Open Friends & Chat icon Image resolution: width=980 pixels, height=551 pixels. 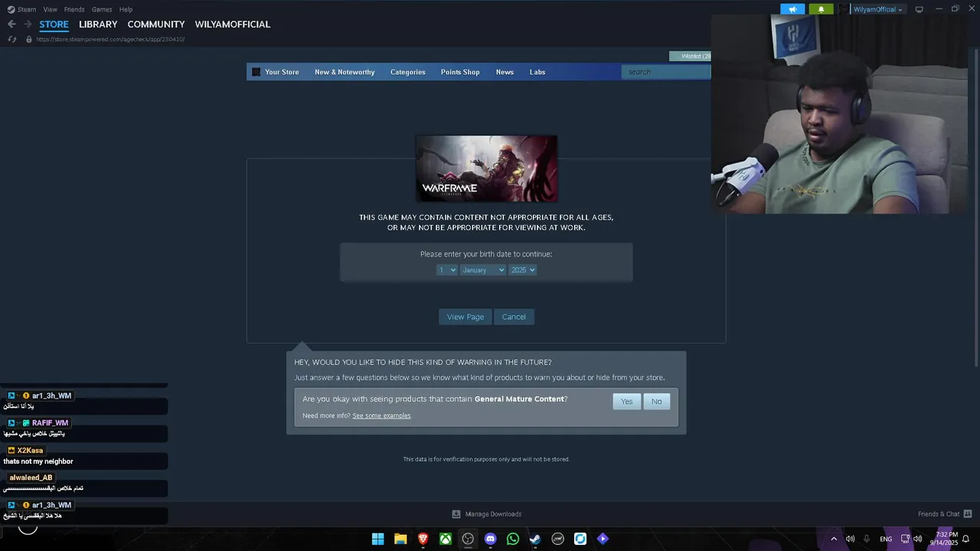click(968, 514)
